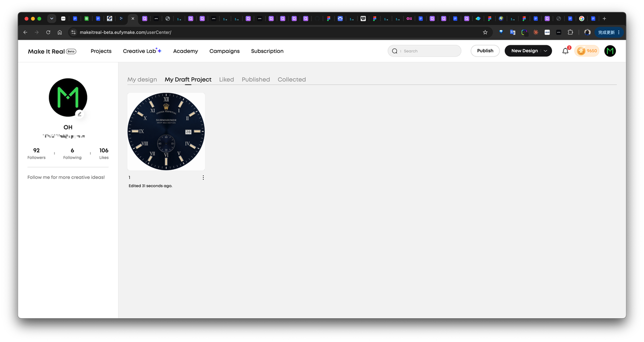This screenshot has width=644, height=342.
Task: Click the browser address bar URL
Action: pos(125,32)
